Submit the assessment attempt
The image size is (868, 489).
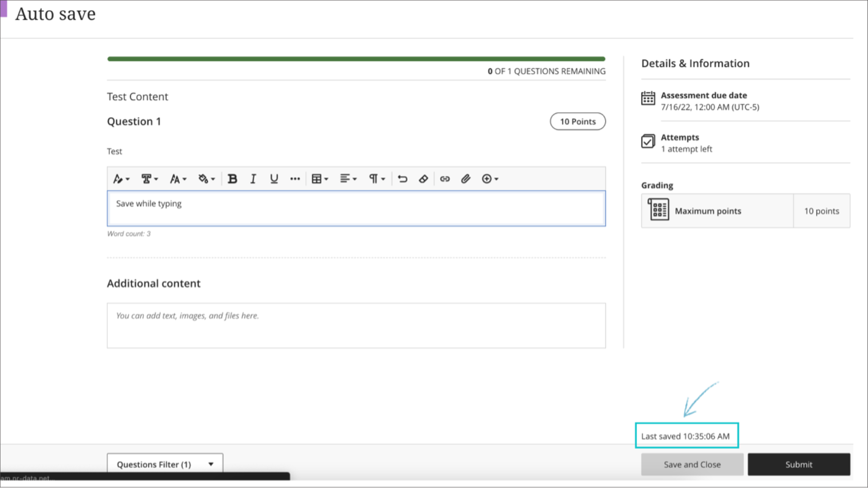click(x=799, y=464)
